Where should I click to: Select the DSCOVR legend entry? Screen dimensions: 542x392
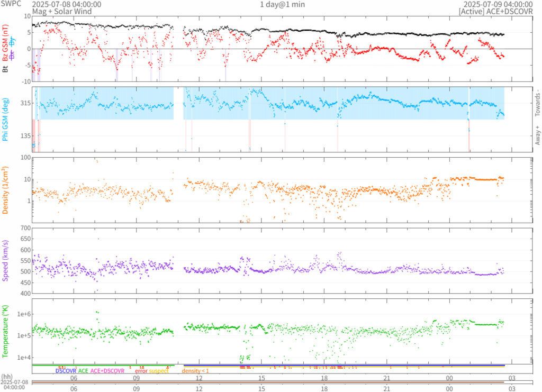coord(66,371)
